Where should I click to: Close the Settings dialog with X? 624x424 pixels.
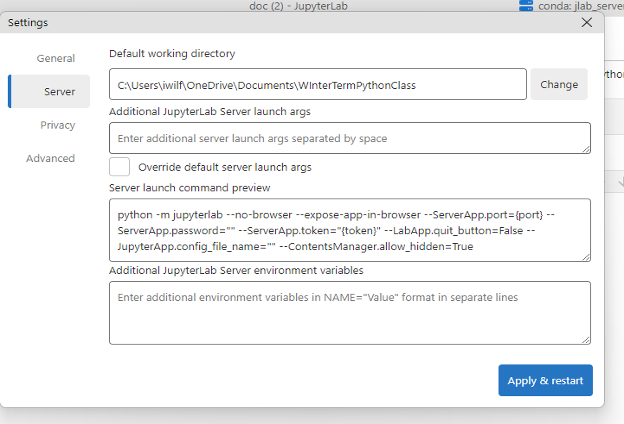click(x=586, y=22)
